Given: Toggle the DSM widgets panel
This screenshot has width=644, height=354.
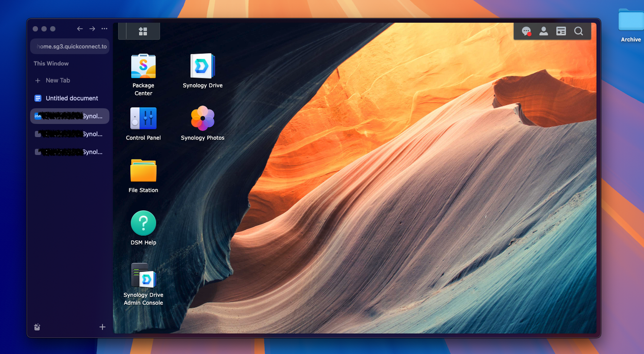Looking at the screenshot, I should click(561, 31).
